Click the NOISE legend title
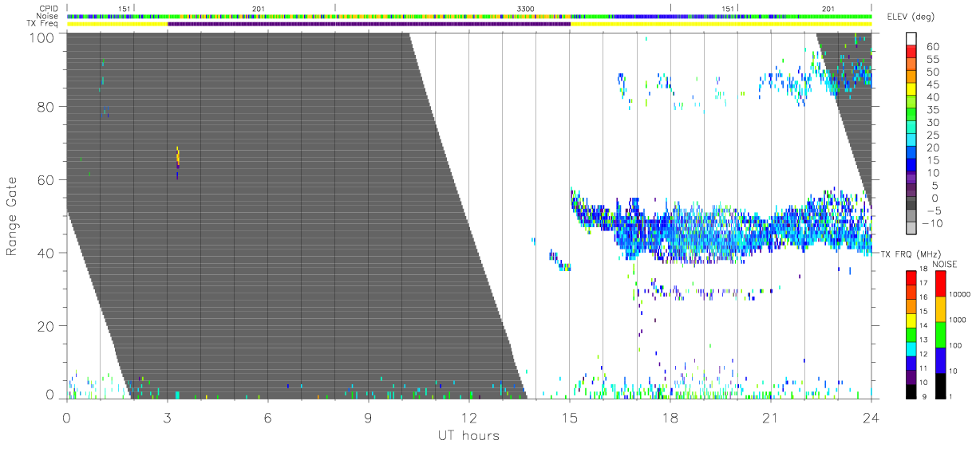 [x=944, y=264]
